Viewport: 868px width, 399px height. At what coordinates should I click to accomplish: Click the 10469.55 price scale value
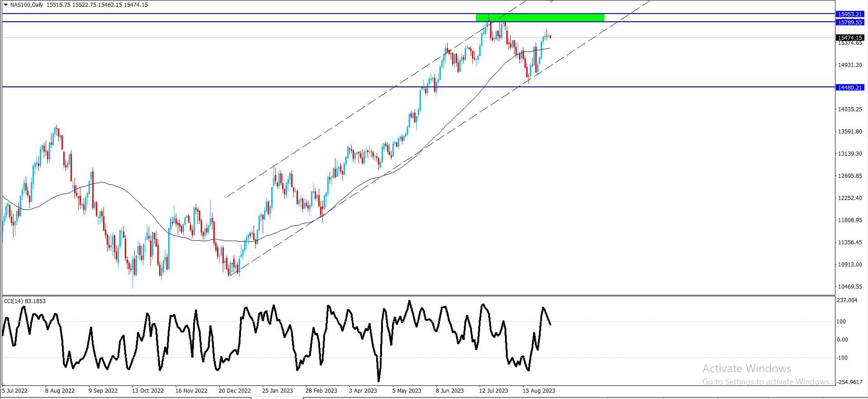[x=850, y=287]
